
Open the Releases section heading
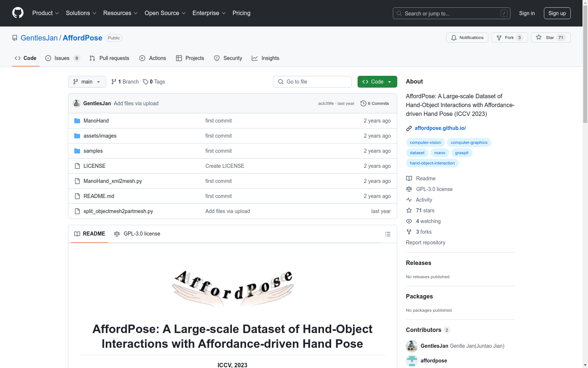click(x=419, y=263)
